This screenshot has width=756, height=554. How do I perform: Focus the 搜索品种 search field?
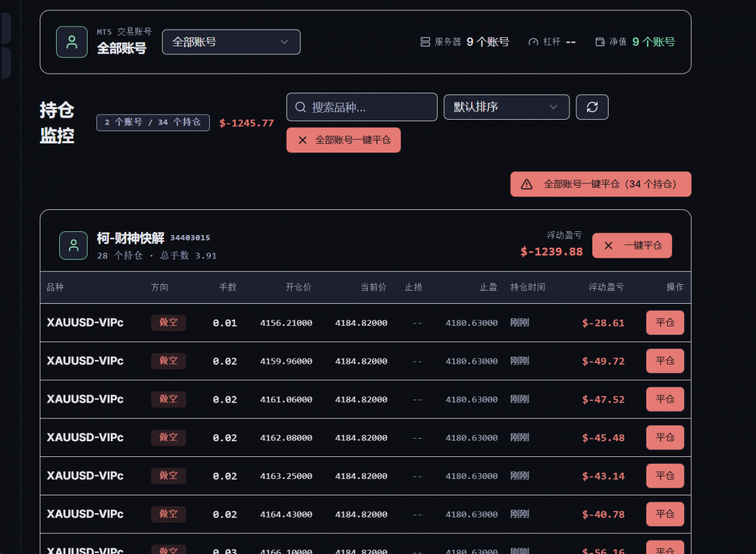tap(362, 107)
